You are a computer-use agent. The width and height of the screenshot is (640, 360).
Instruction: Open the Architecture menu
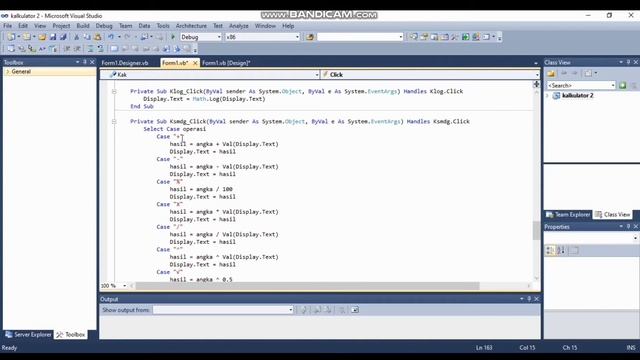click(191, 26)
